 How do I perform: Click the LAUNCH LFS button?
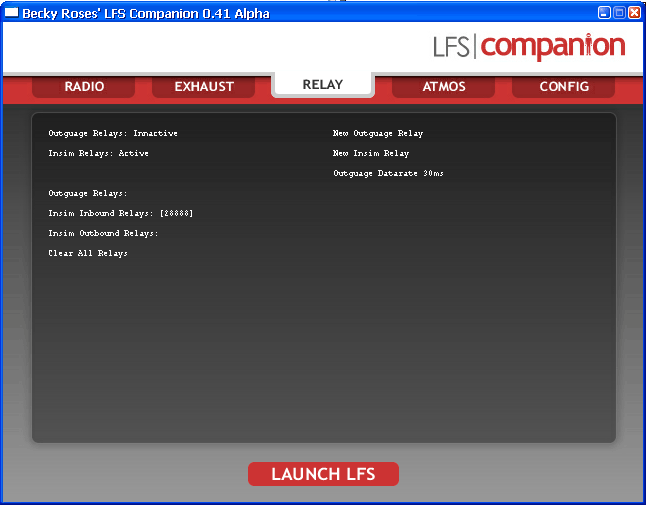pos(323,474)
